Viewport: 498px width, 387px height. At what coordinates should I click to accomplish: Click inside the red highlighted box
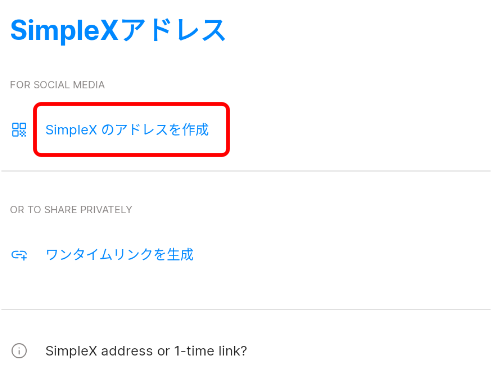[131, 129]
